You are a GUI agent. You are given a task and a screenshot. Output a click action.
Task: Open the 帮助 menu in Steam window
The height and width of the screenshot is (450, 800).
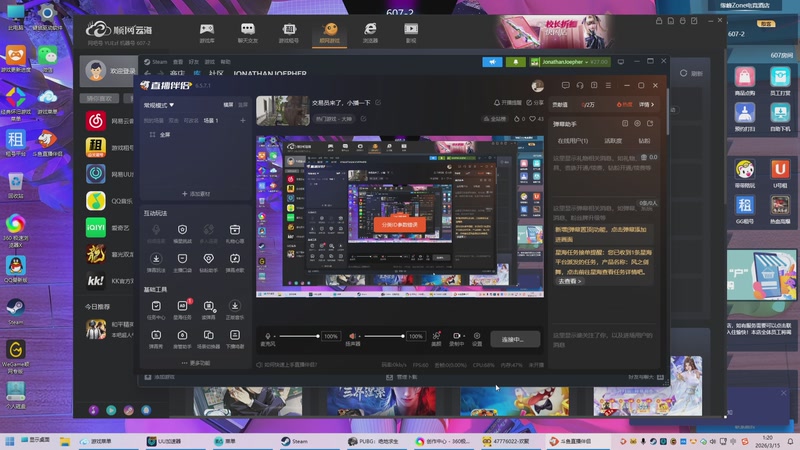226,62
